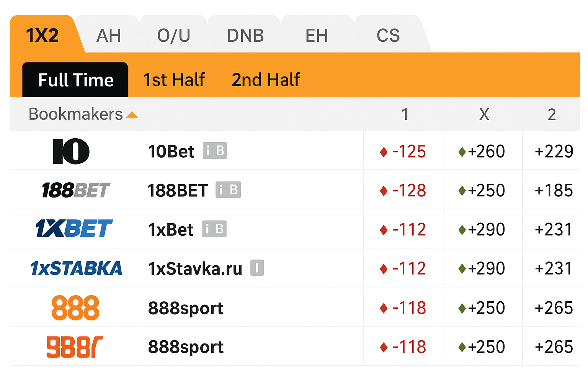Viewport: 588px width, 392px height.
Task: Switch to the CS tab
Action: pyautogui.click(x=388, y=36)
